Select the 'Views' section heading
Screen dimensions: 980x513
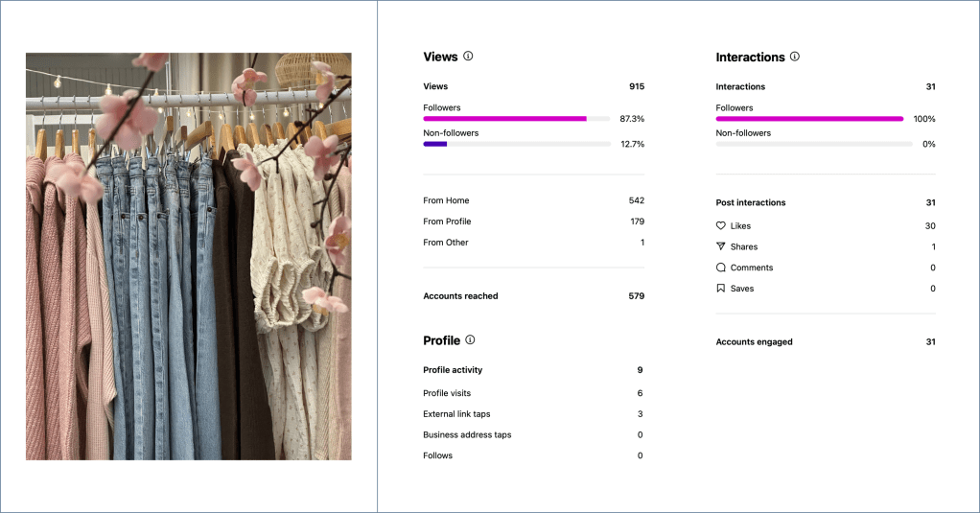pyautogui.click(x=440, y=57)
